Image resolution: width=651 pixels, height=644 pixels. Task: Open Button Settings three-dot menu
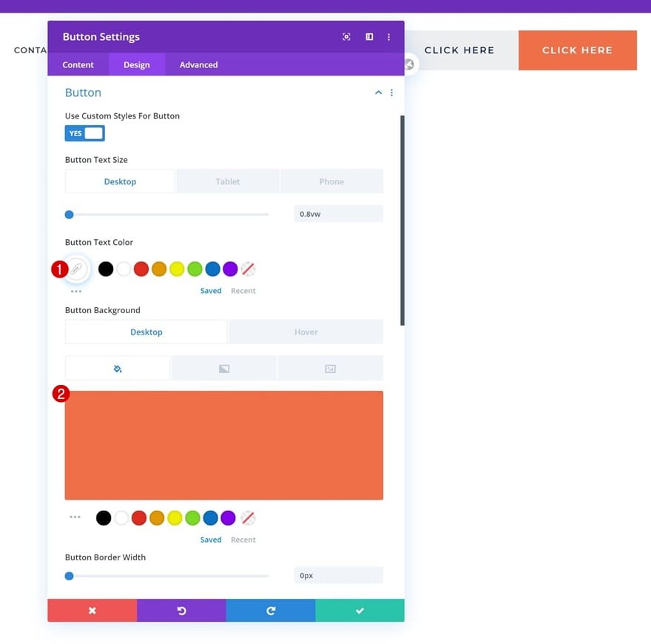pyautogui.click(x=388, y=37)
